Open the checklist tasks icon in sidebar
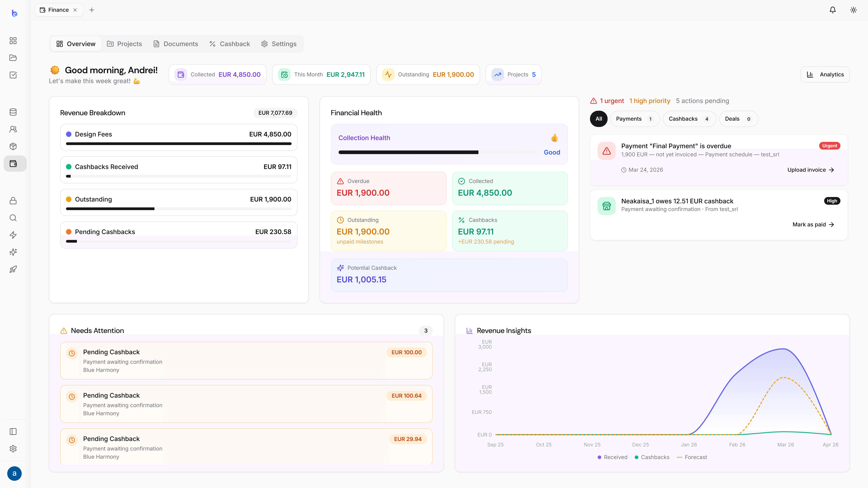Viewport: 868px width, 488px height. pos(13,75)
